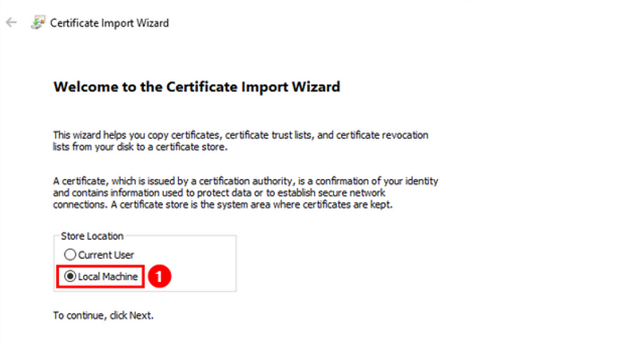Screen dimensions: 644x350
Task: Click the back arrow in title bar
Action: [x=11, y=22]
